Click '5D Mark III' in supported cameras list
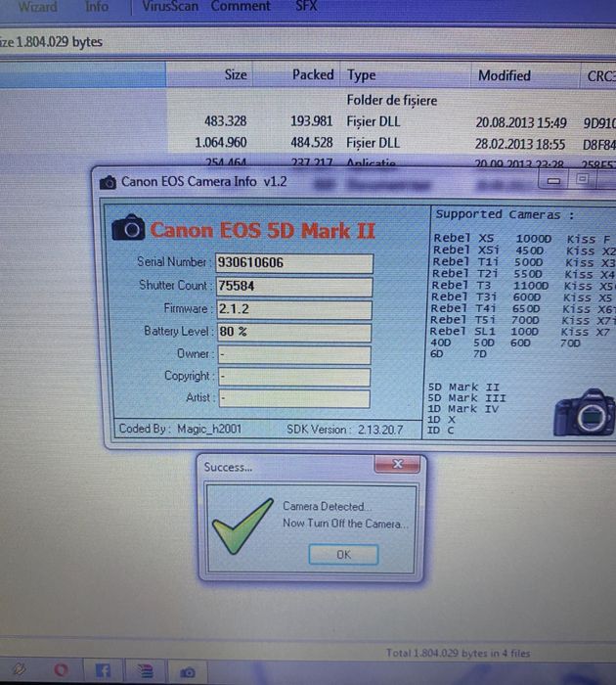616x685 pixels. pos(466,398)
